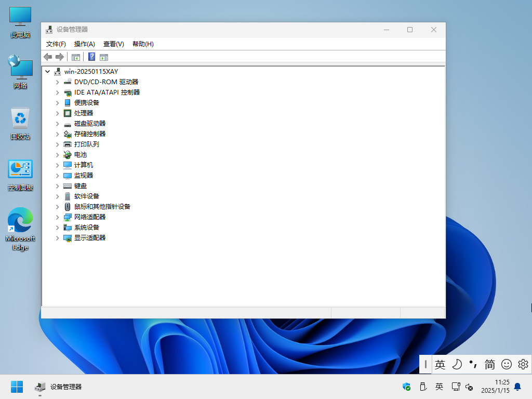Select the Microsoft Edge desktop shortcut
Screen dimensions: 532x399
(x=20, y=229)
